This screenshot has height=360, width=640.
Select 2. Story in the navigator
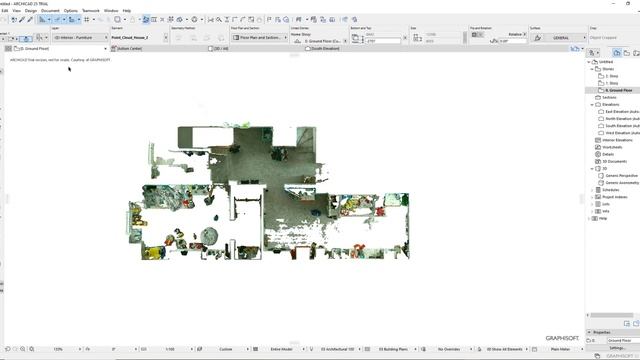pyautogui.click(x=611, y=76)
